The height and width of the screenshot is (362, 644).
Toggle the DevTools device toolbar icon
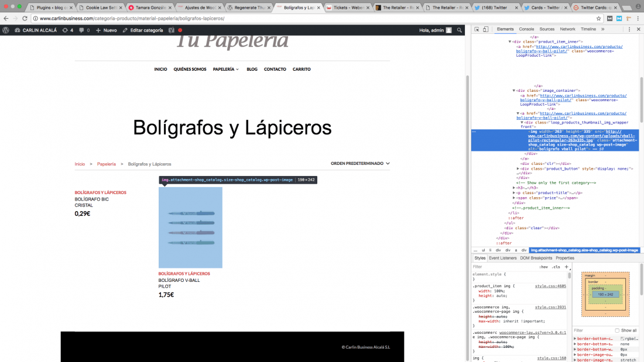point(485,30)
